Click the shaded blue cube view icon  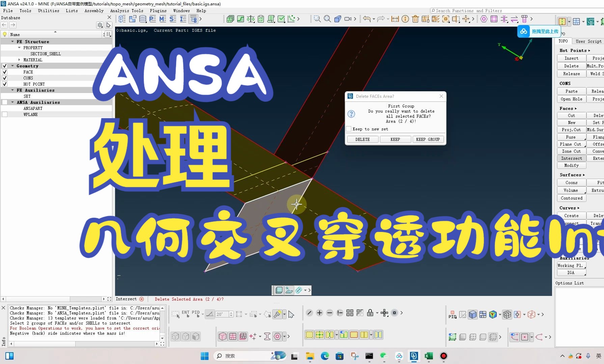tap(473, 314)
